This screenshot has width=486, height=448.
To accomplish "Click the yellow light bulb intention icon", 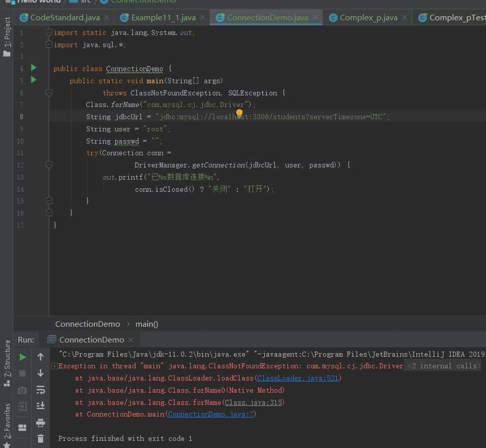I will (x=239, y=113).
